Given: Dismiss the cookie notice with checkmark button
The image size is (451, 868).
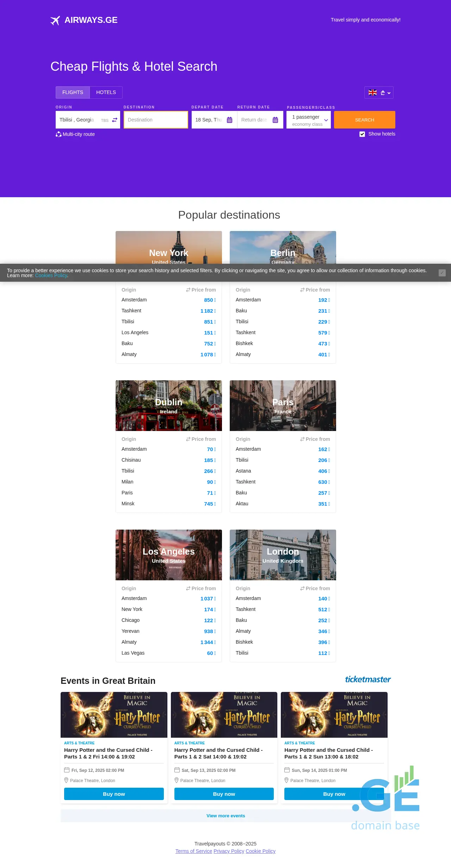Looking at the screenshot, I should (442, 273).
